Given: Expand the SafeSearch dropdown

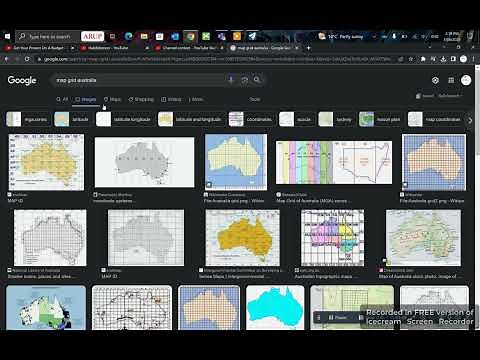Looking at the screenshot, I should (x=451, y=96).
